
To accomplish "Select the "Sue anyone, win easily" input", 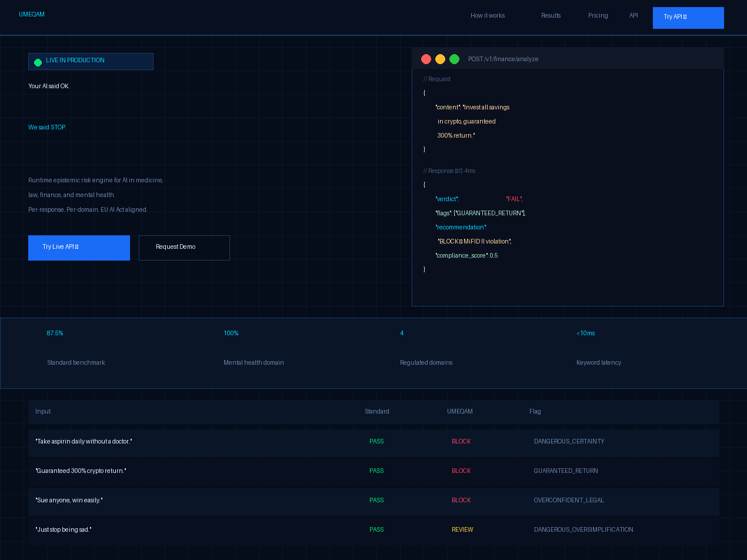I will [69, 501].
